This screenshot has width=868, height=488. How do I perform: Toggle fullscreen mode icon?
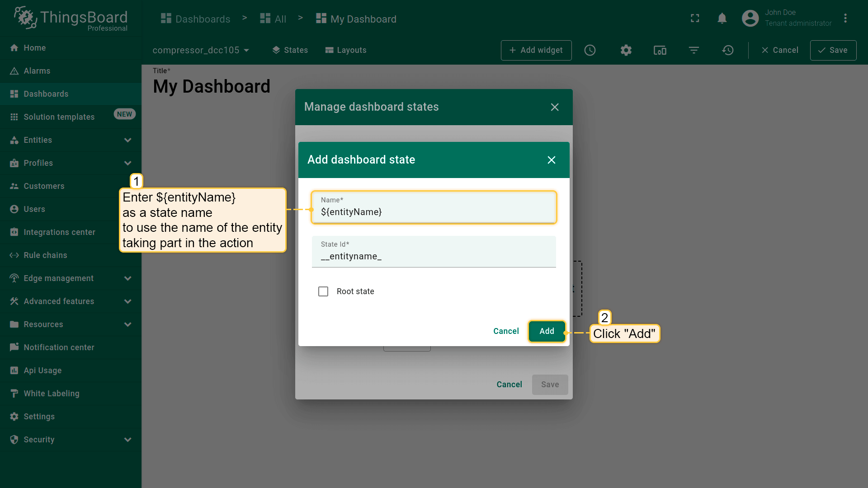pyautogui.click(x=695, y=19)
